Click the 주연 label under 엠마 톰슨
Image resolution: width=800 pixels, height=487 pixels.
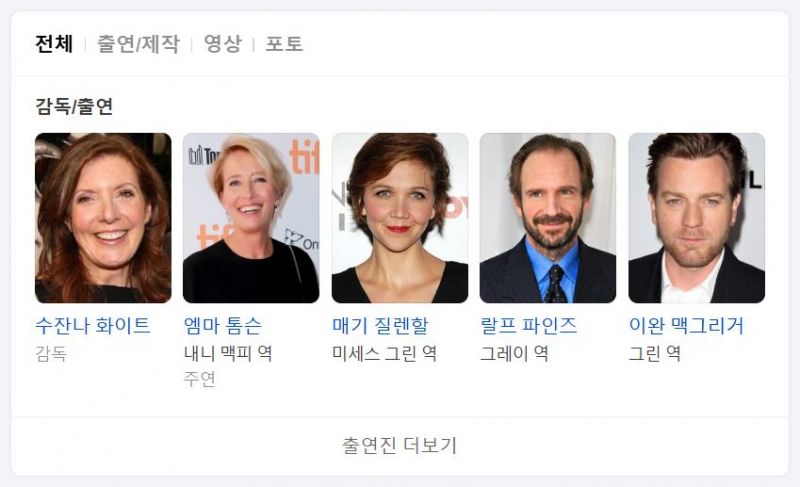(199, 379)
